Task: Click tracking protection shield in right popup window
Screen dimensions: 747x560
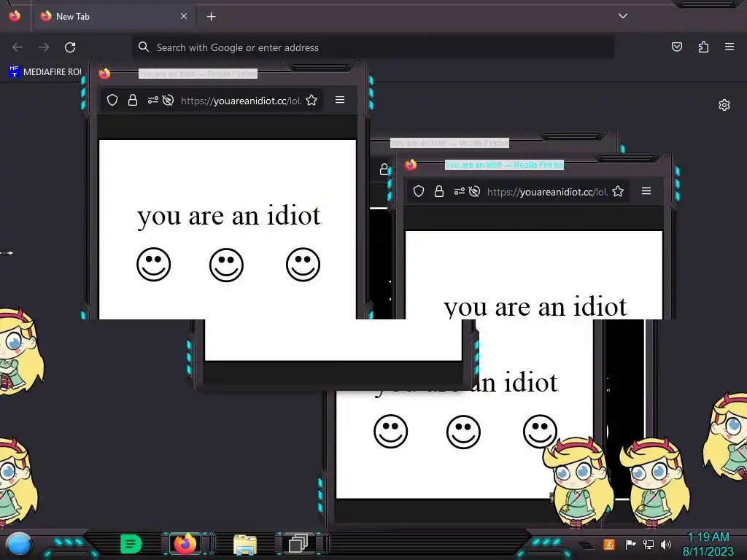Action: click(419, 192)
